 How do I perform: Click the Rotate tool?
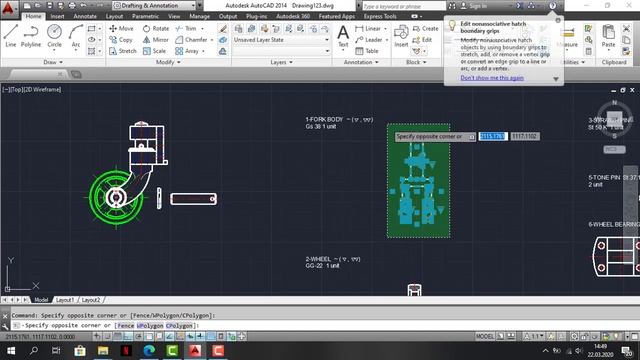pos(156,29)
